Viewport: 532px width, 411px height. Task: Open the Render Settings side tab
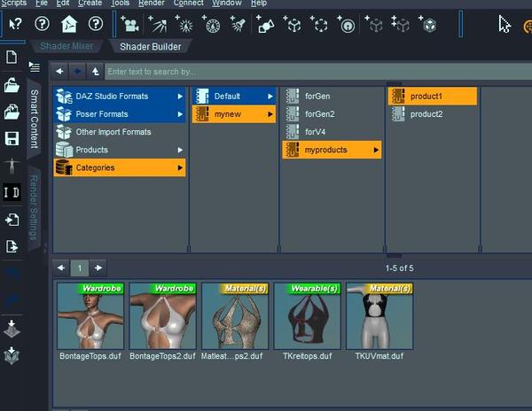coord(35,207)
